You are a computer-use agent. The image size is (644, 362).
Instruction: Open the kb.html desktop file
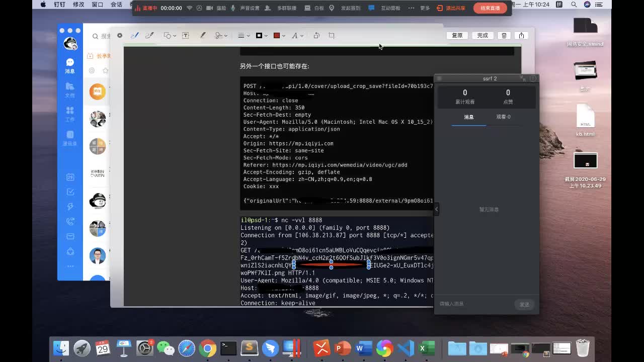586,120
